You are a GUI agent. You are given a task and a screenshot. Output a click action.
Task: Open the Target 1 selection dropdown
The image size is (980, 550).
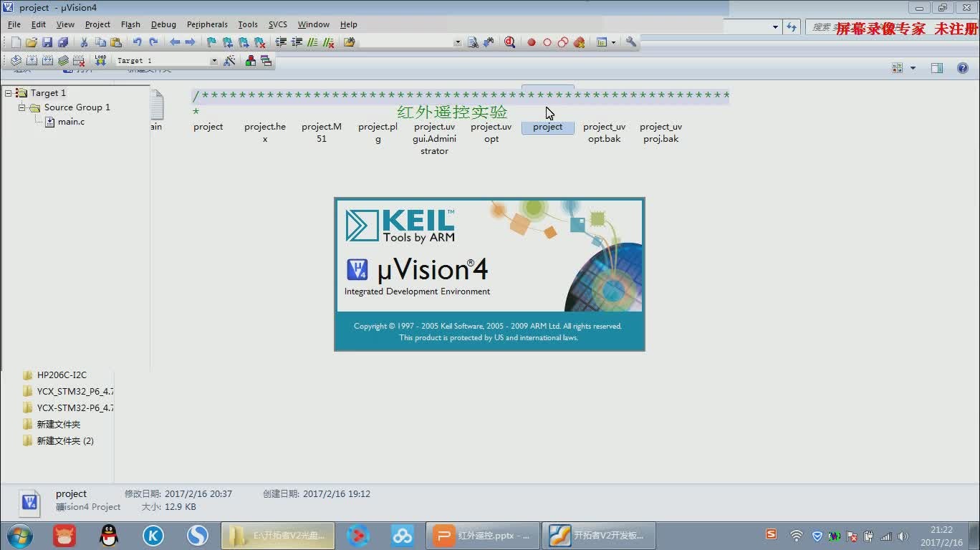(x=213, y=61)
